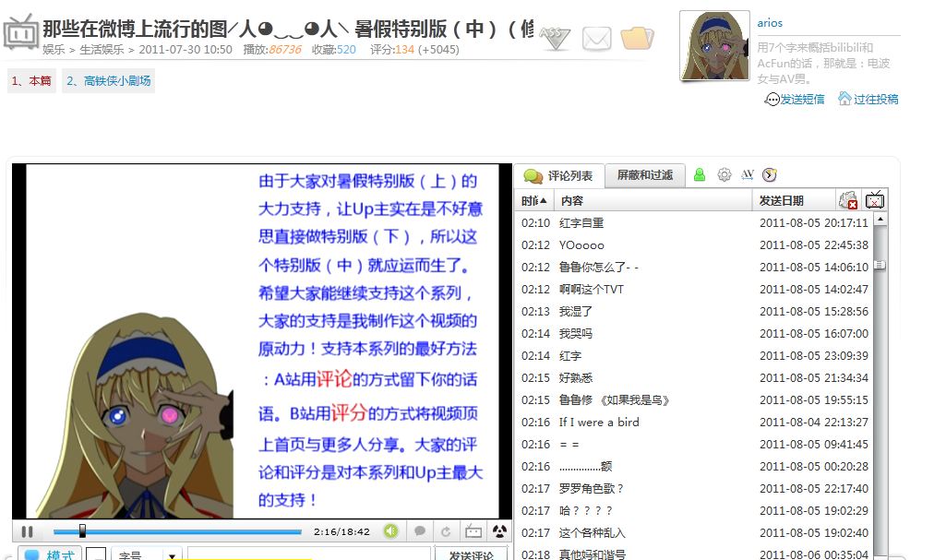Screen dimensions: 934x560
Task: Open uploader arios profile link
Action: pos(770,23)
